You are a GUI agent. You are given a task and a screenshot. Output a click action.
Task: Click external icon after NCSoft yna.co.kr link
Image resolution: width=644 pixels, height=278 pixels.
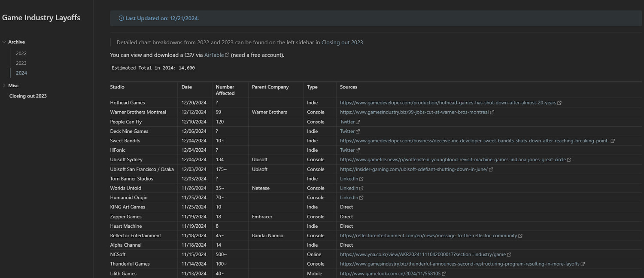[x=509, y=255]
